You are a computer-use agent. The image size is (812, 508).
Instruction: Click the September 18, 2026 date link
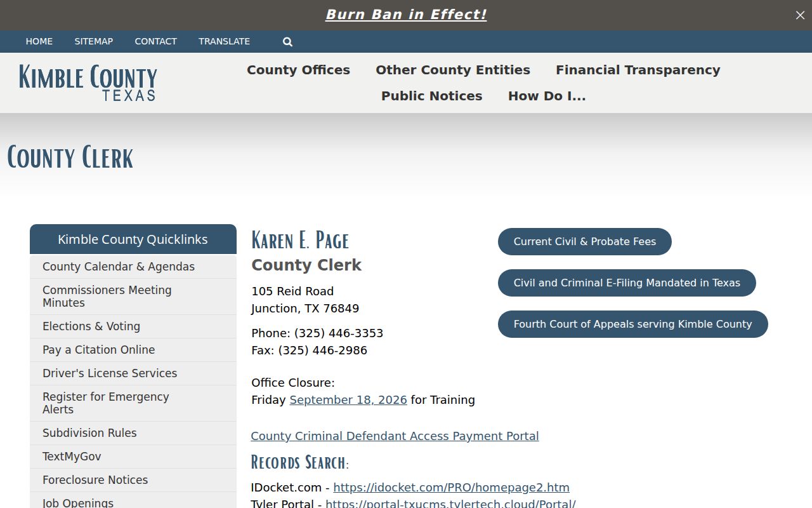[348, 400]
